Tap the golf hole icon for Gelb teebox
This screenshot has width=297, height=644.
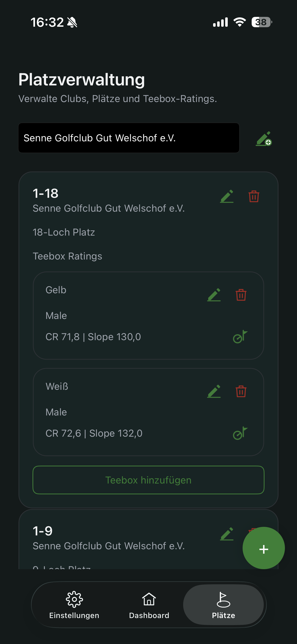pyautogui.click(x=240, y=337)
